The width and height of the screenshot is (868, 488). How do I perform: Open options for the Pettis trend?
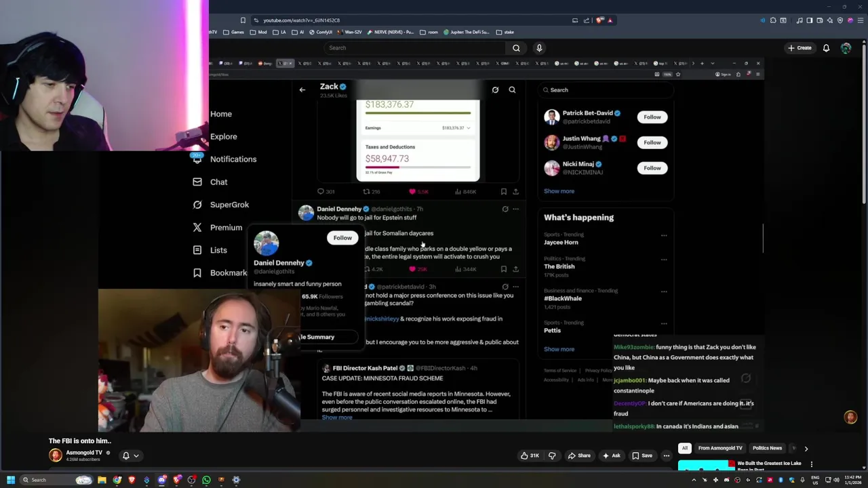664,323
